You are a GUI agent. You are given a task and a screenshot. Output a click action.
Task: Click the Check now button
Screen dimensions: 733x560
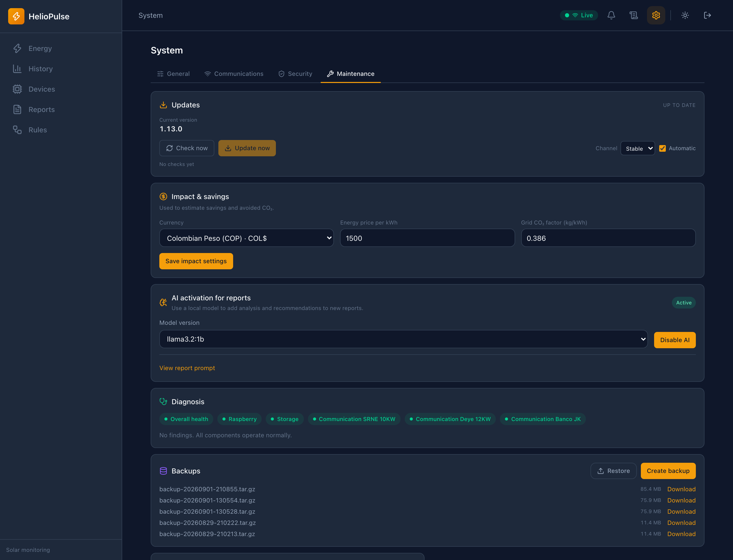coord(187,148)
